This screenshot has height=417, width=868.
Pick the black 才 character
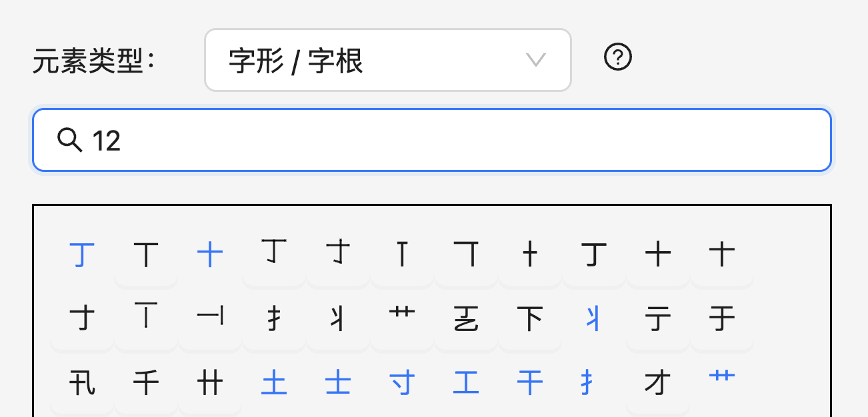[x=658, y=383]
